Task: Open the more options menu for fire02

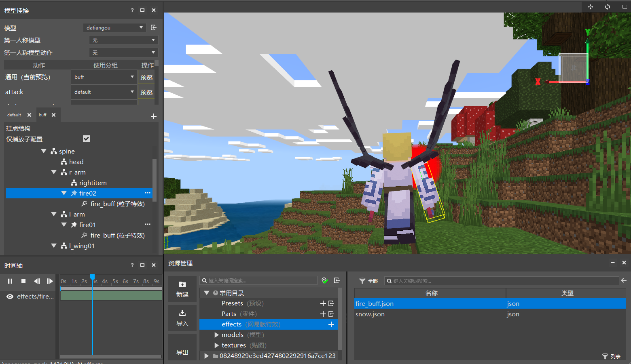Action: click(x=148, y=193)
